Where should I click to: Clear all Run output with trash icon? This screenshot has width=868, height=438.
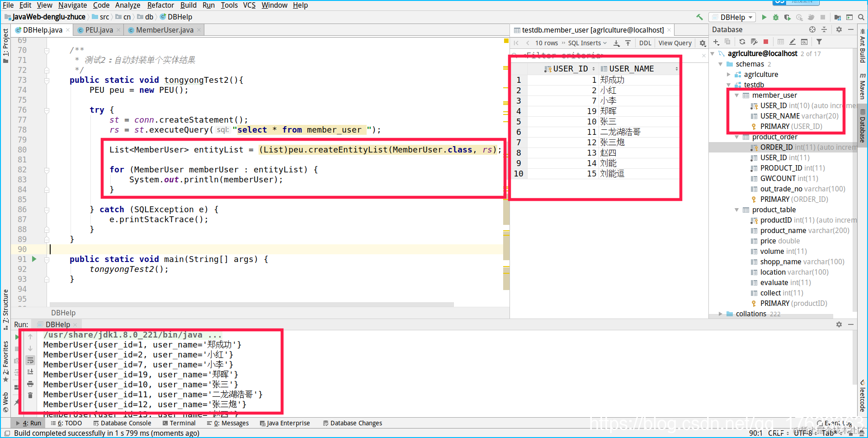pyautogui.click(x=30, y=395)
